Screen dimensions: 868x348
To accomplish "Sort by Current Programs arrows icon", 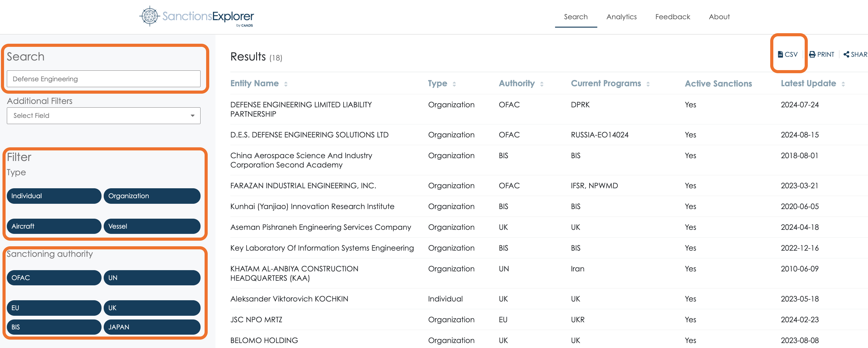I will click(x=648, y=84).
